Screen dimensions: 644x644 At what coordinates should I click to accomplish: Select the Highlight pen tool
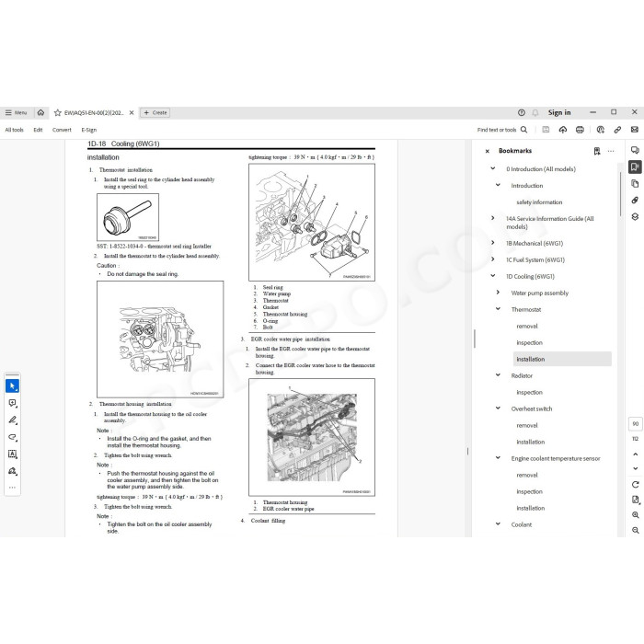[x=12, y=420]
